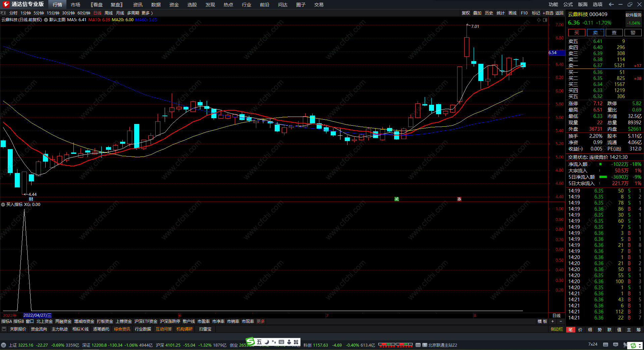The height and width of the screenshot is (350, 644).
Task: Expand the red 更多 indicators list
Action: (x=261, y=321)
